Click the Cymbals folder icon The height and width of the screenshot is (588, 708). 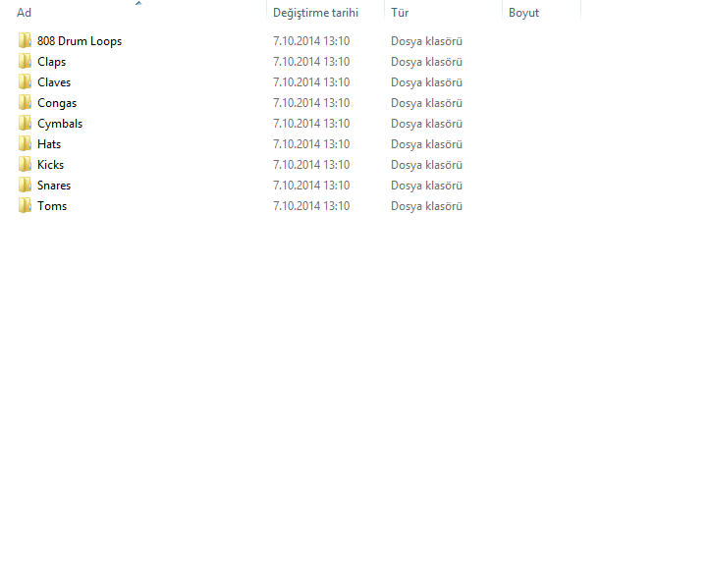pyautogui.click(x=25, y=124)
